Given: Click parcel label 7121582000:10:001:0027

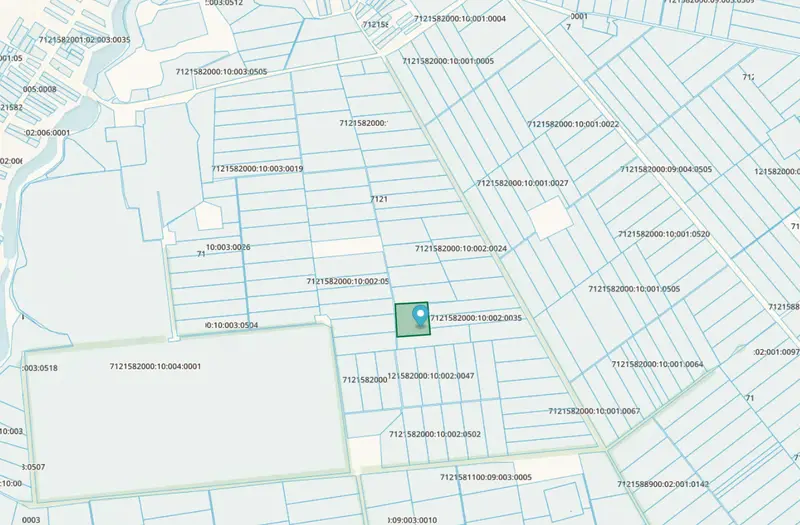Looking at the screenshot, I should 522,183.
